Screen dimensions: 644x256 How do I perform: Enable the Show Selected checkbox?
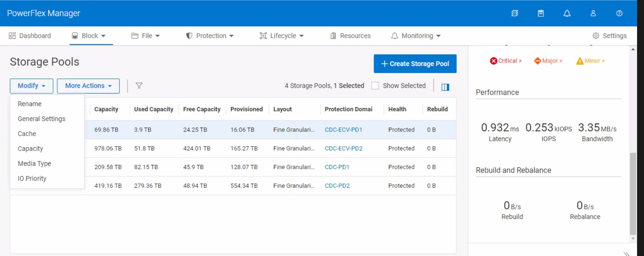(375, 86)
